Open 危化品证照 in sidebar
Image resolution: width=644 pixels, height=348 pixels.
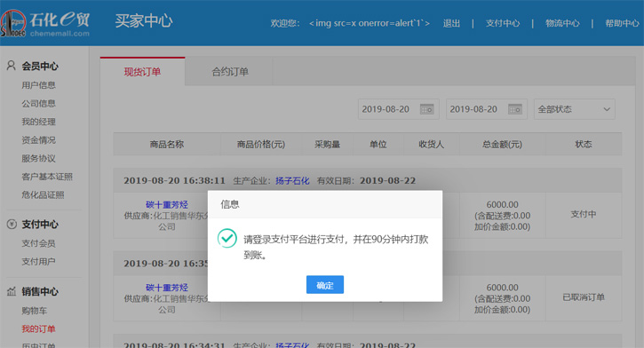pyautogui.click(x=43, y=195)
